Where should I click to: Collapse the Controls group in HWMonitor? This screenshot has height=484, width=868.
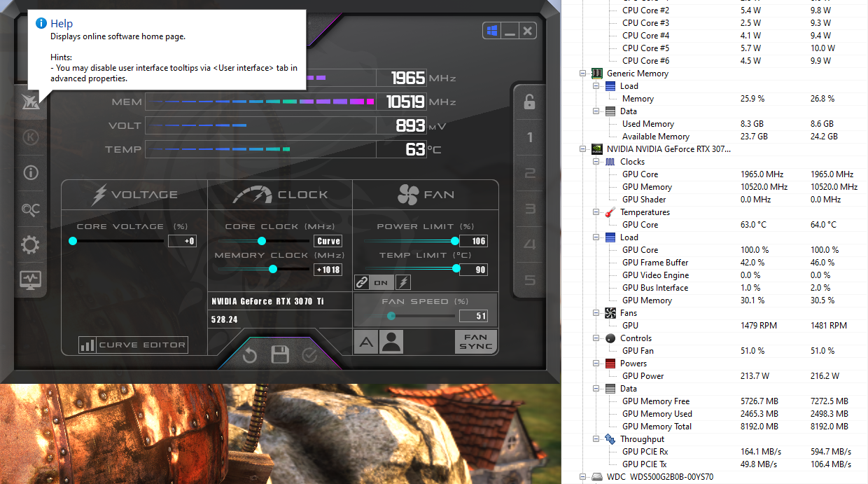(597, 338)
